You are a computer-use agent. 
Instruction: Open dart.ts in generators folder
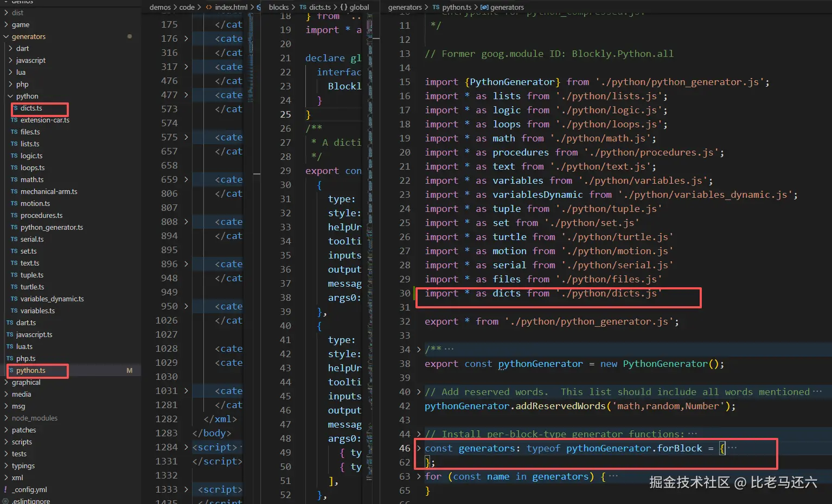click(26, 323)
